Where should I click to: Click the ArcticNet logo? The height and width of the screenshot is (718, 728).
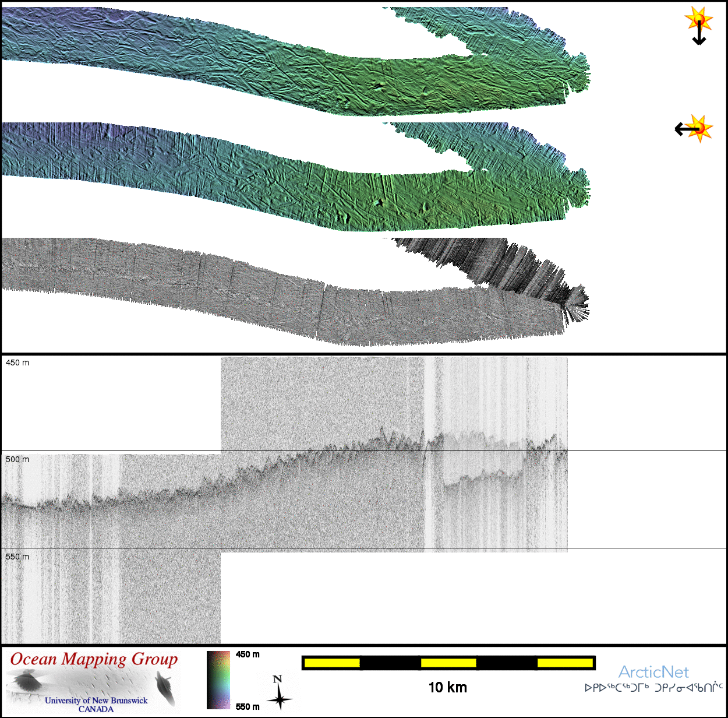coord(653,672)
